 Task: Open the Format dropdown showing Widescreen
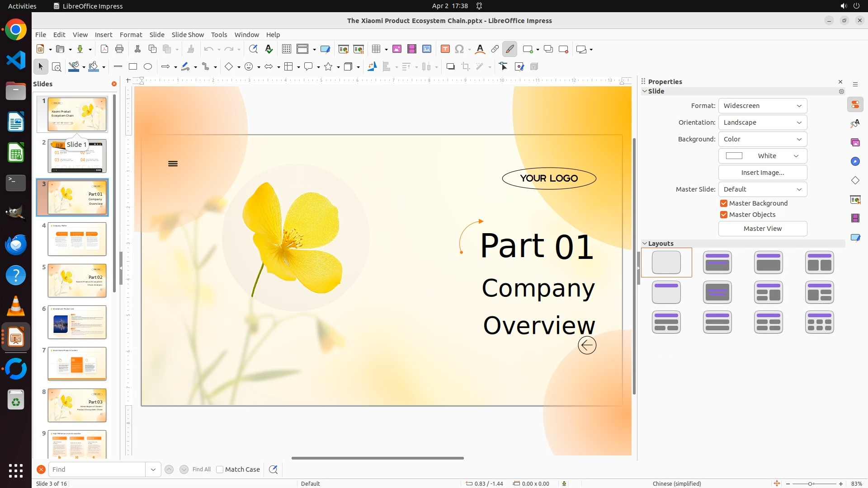pyautogui.click(x=762, y=106)
